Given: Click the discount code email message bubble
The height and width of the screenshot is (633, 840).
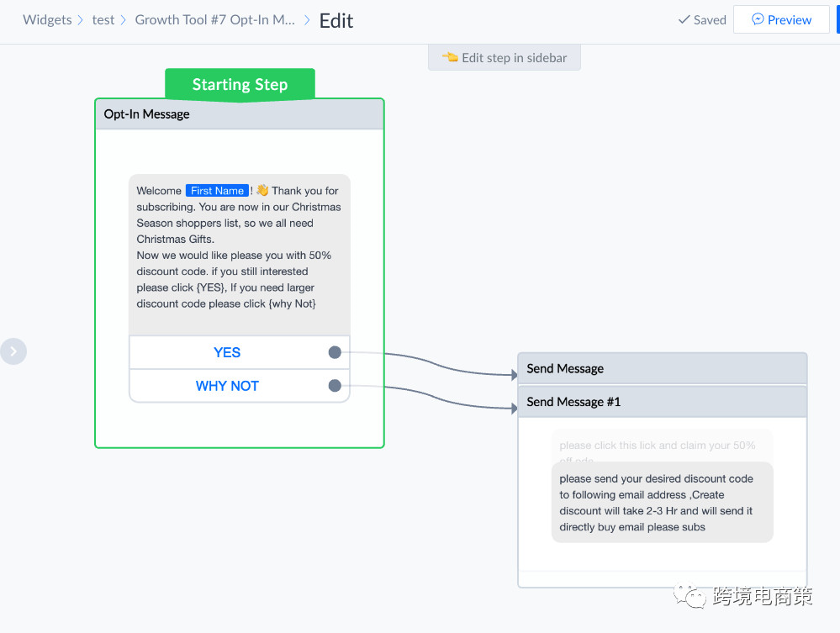Looking at the screenshot, I should [662, 503].
